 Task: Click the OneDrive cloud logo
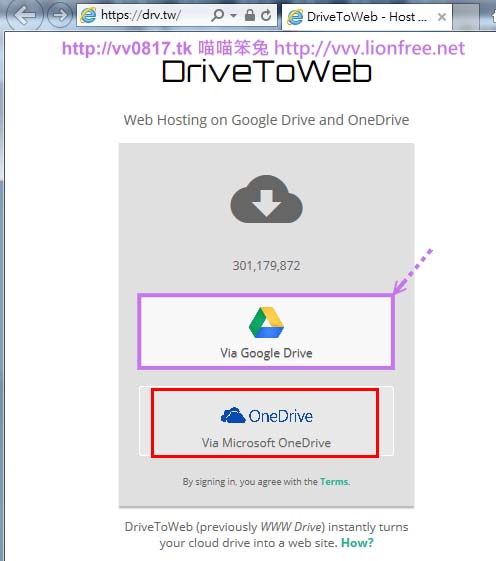click(x=233, y=415)
